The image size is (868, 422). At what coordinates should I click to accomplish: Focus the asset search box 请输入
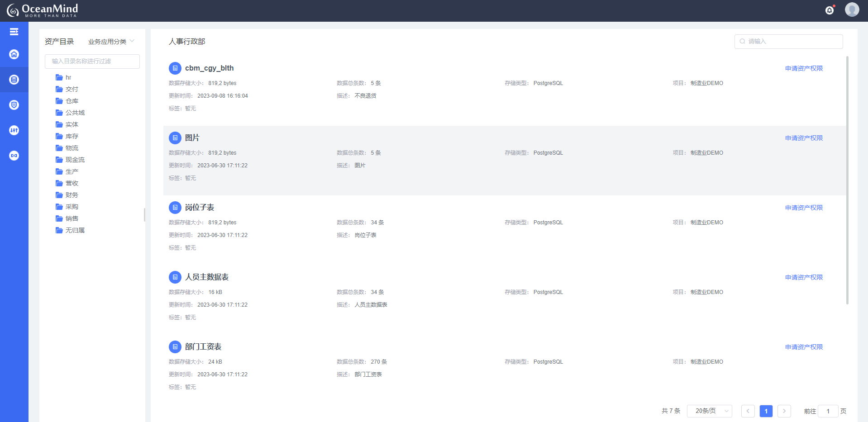(788, 42)
